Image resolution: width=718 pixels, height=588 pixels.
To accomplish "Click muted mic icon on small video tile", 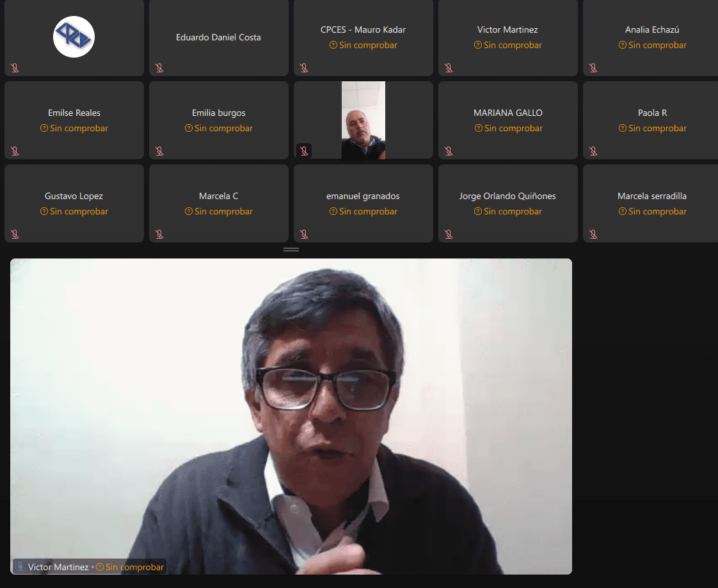I will click(304, 151).
